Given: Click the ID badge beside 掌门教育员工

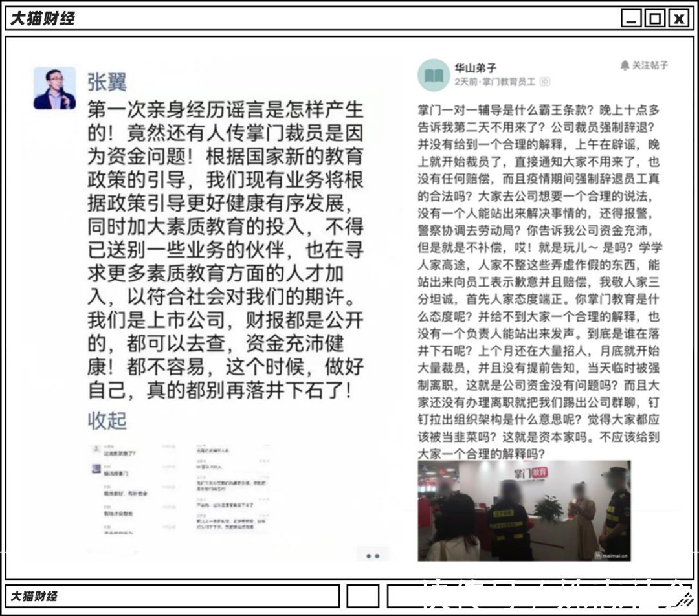Looking at the screenshot, I should point(544,81).
